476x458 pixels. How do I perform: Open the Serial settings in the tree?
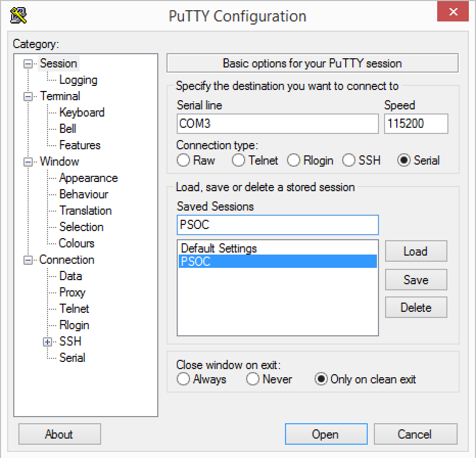[72, 358]
